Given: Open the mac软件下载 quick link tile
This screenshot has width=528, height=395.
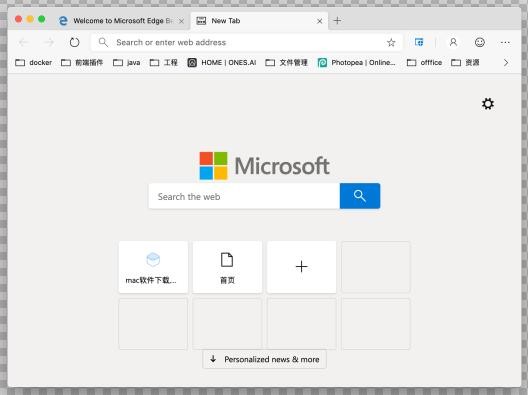Looking at the screenshot, I should pos(153,267).
